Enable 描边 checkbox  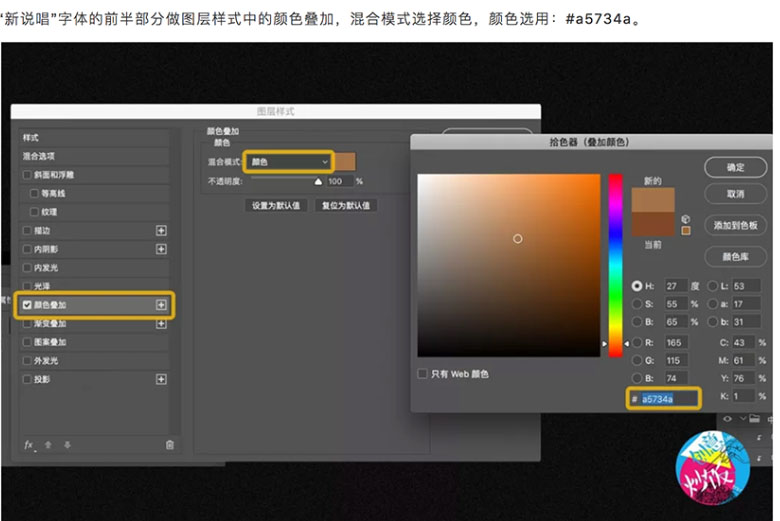27,230
